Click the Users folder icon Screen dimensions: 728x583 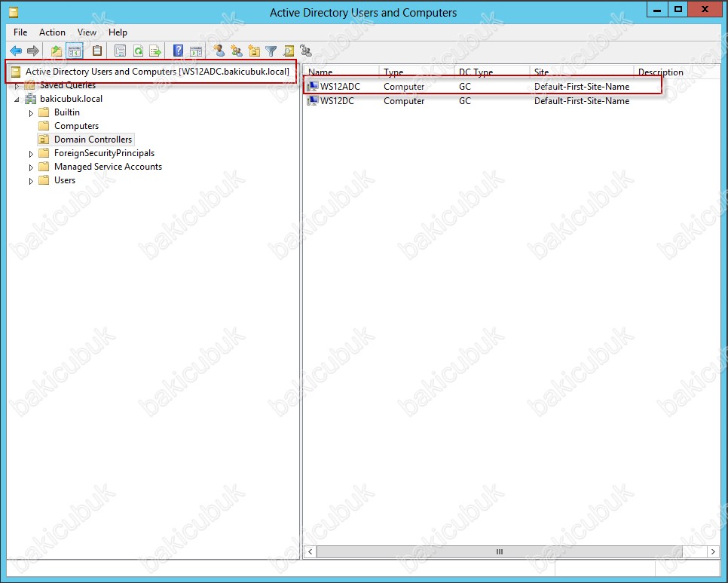point(44,180)
